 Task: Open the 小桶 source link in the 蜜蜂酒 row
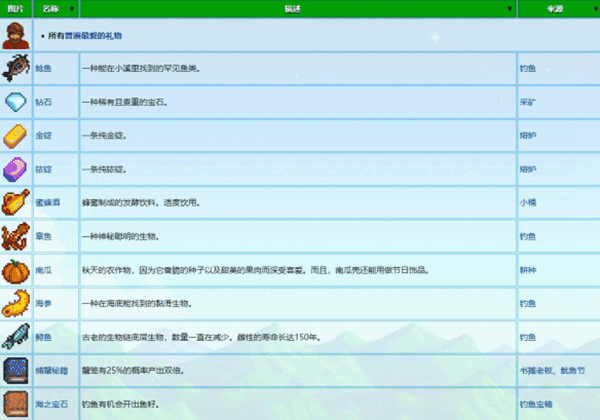(x=528, y=203)
